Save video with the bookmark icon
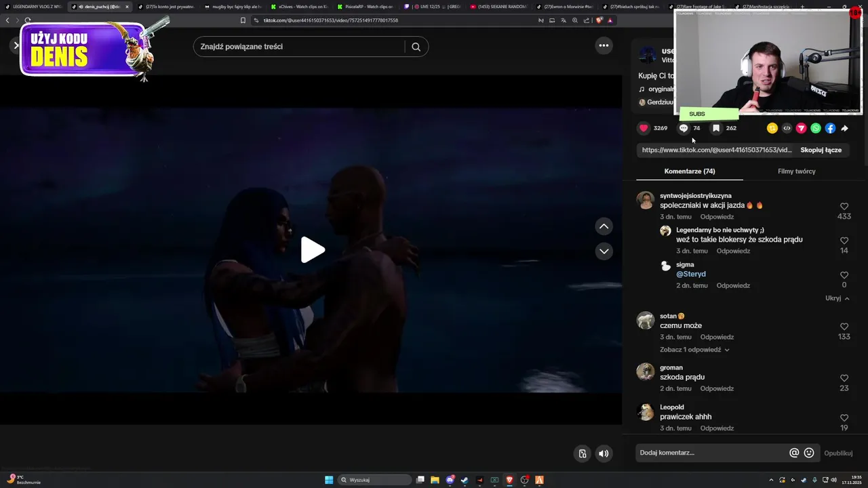Viewport: 868px width, 488px height. 715,128
